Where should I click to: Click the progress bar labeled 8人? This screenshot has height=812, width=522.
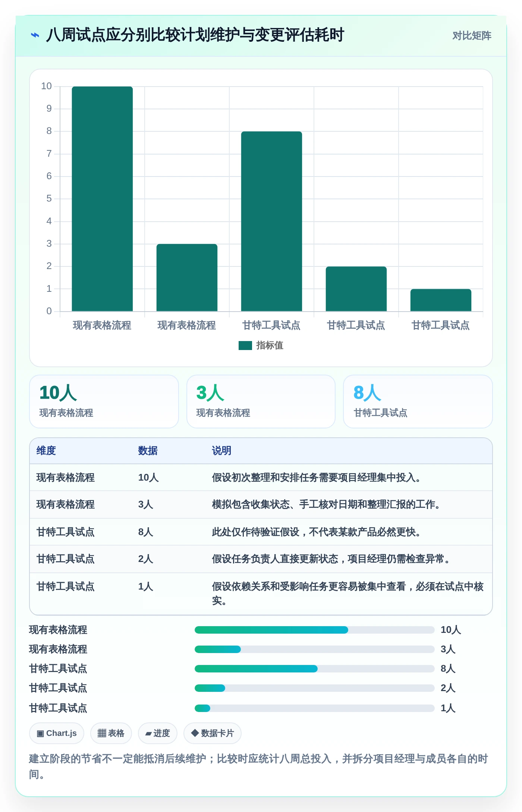pyautogui.click(x=315, y=669)
